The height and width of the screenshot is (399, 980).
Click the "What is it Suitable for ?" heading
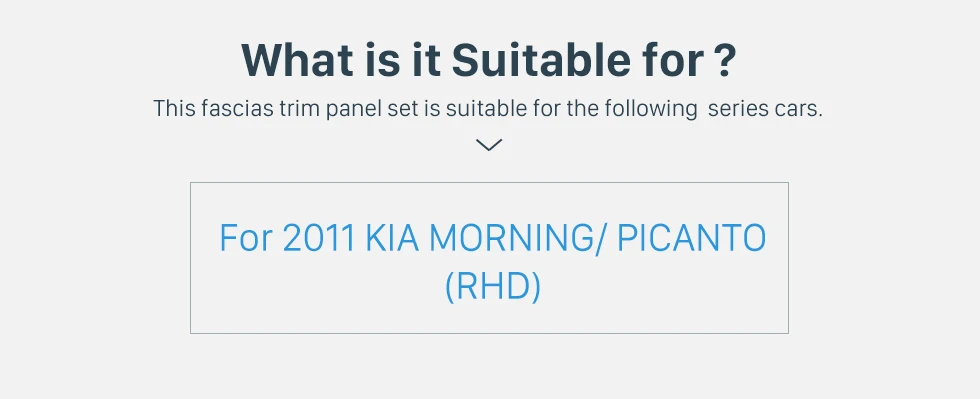[x=489, y=60]
